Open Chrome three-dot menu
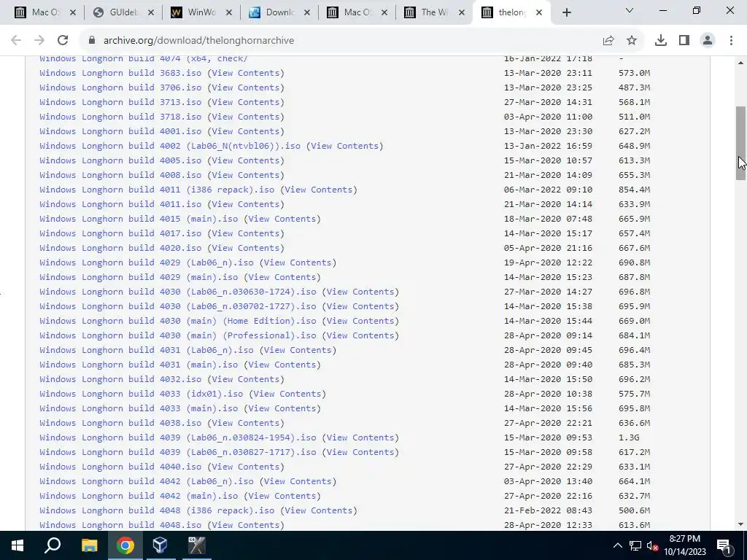Screen dimensions: 747x560 (x=731, y=41)
